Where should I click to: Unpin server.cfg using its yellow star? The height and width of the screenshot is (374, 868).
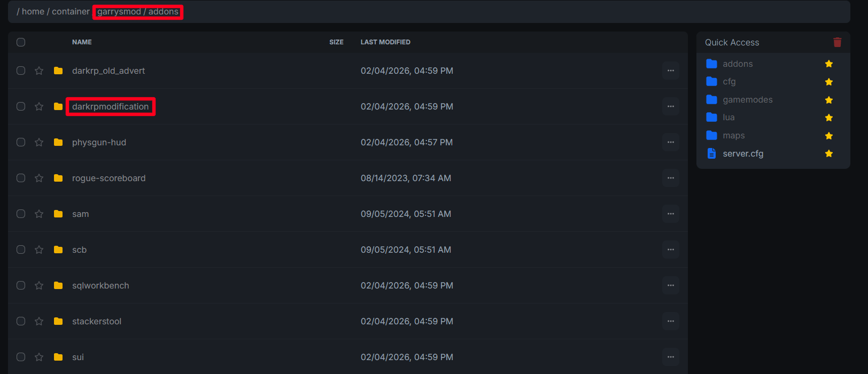[x=828, y=153]
